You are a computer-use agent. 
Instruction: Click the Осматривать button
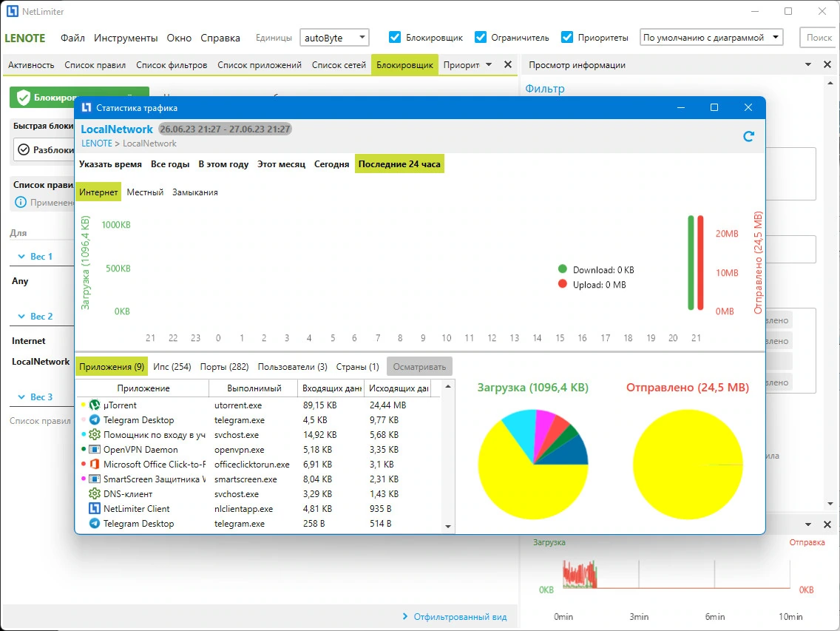pos(419,367)
